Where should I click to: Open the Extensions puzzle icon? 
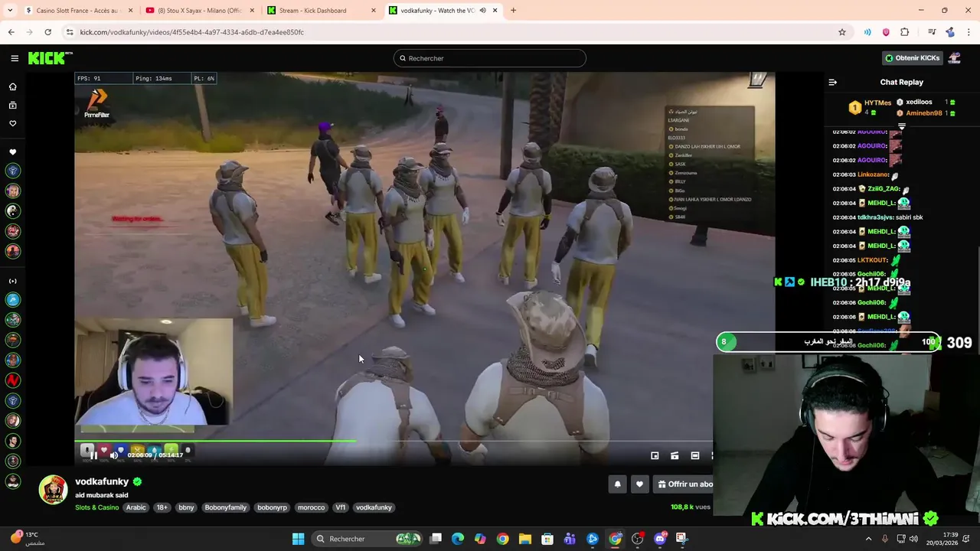click(x=905, y=32)
